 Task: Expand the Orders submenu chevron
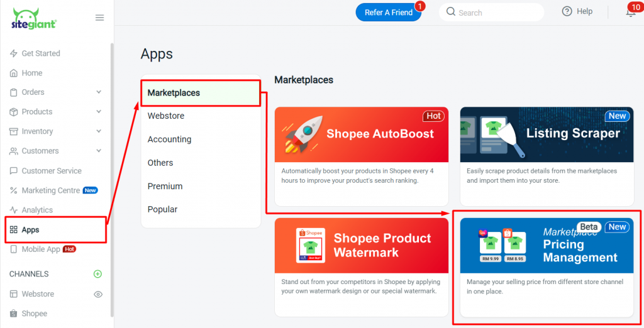click(99, 92)
